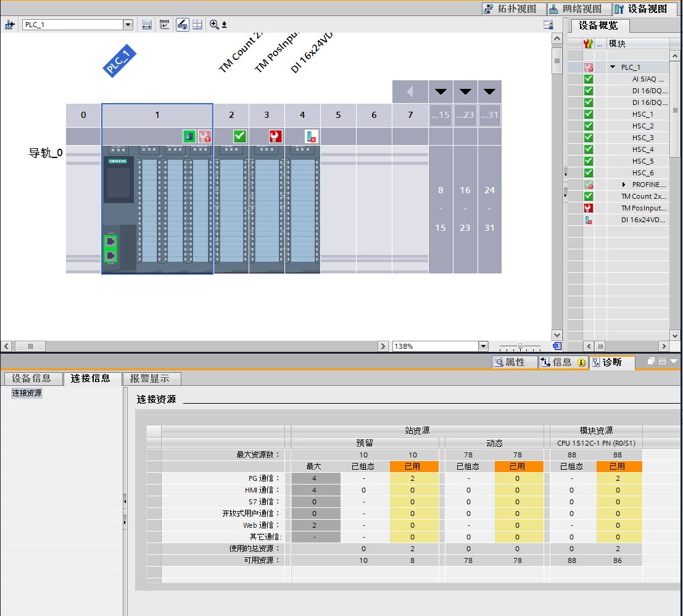Click the green check on HSC_6 row
Image resolution: width=683 pixels, height=616 pixels.
(x=589, y=173)
